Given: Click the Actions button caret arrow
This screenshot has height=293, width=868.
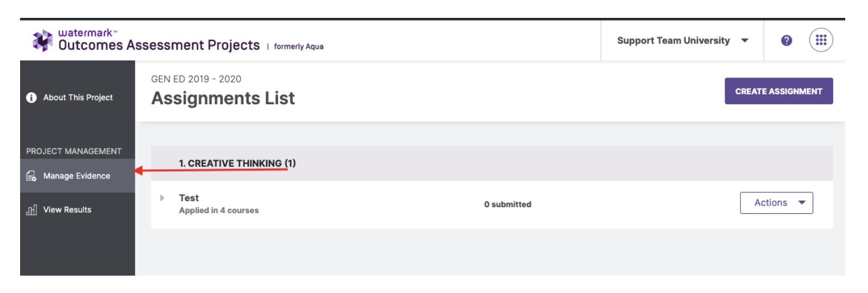Looking at the screenshot, I should (802, 203).
